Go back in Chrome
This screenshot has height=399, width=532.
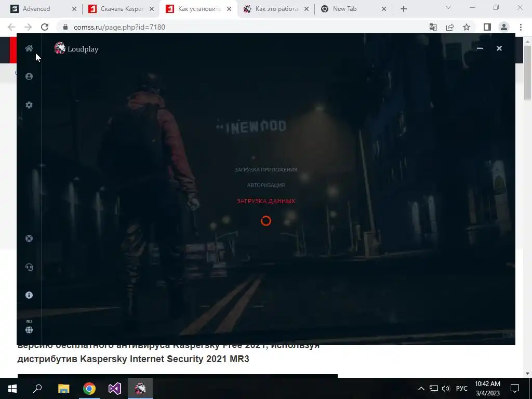[11, 27]
